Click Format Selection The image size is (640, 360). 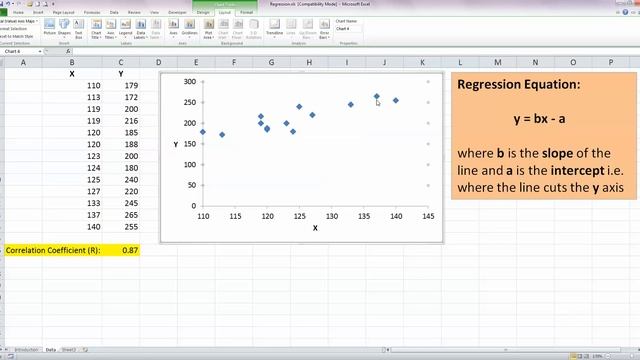click(13, 29)
